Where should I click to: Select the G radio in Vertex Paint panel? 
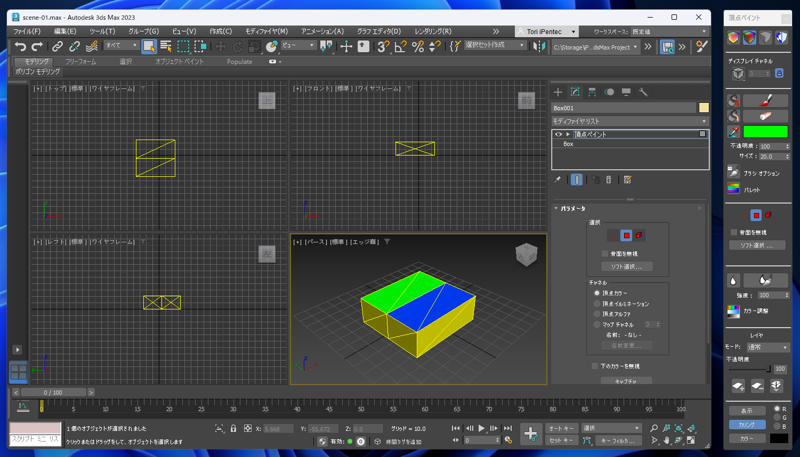click(x=778, y=417)
